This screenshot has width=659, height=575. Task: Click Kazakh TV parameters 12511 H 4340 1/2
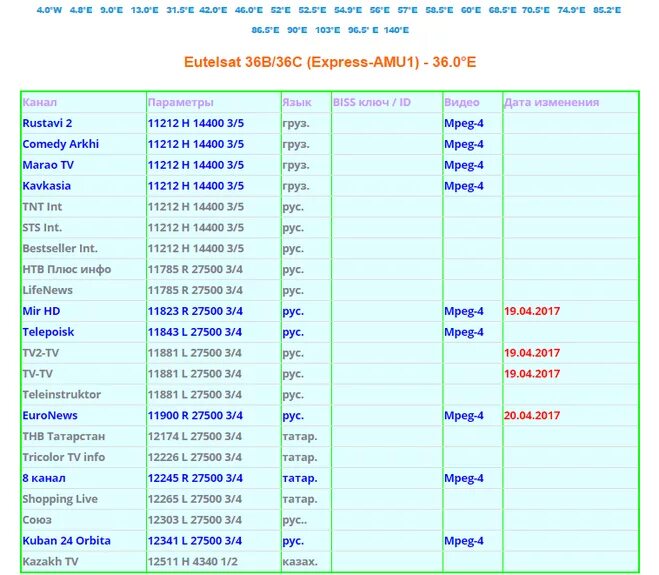tap(193, 562)
